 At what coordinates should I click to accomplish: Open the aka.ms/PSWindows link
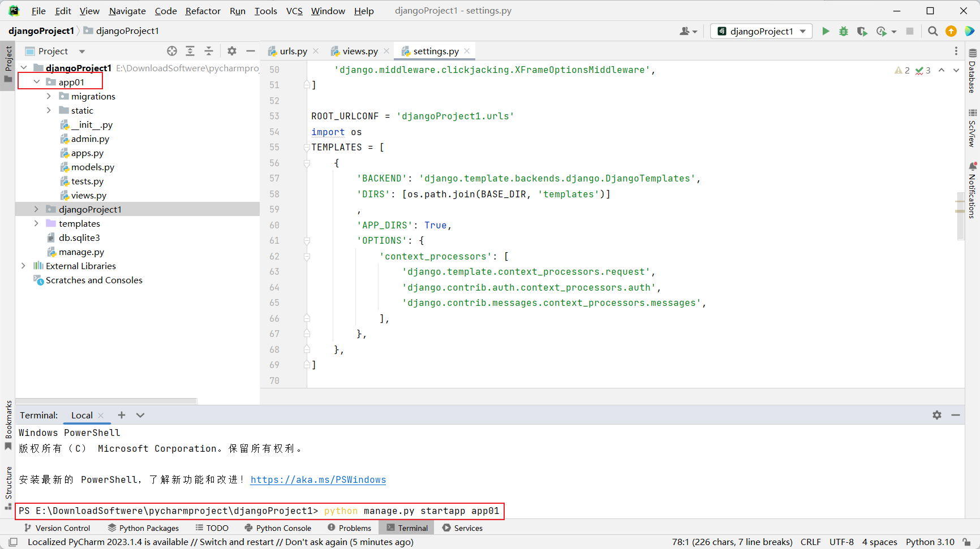coord(318,479)
